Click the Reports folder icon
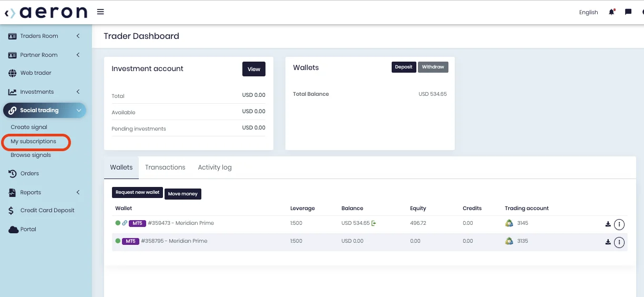Screen dimensions: 644x297 pyautogui.click(x=13, y=193)
